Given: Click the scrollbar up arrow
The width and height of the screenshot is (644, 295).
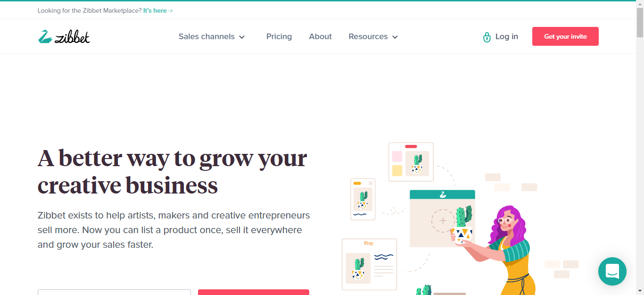Looking at the screenshot, I should tap(640, 4).
